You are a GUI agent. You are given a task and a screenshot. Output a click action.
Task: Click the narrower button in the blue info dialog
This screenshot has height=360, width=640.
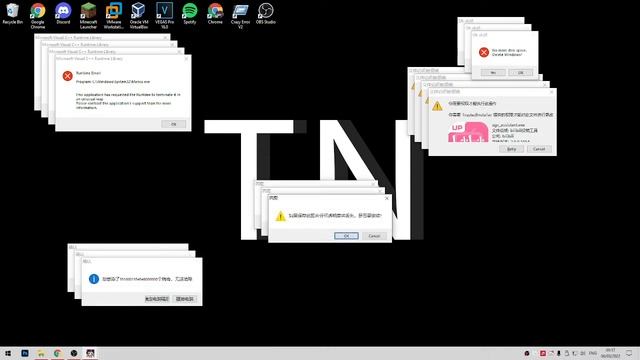pyautogui.click(x=184, y=299)
